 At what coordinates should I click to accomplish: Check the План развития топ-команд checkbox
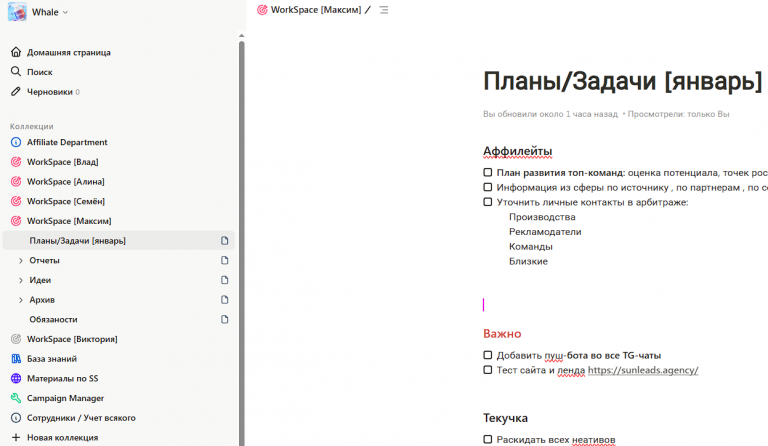point(487,172)
